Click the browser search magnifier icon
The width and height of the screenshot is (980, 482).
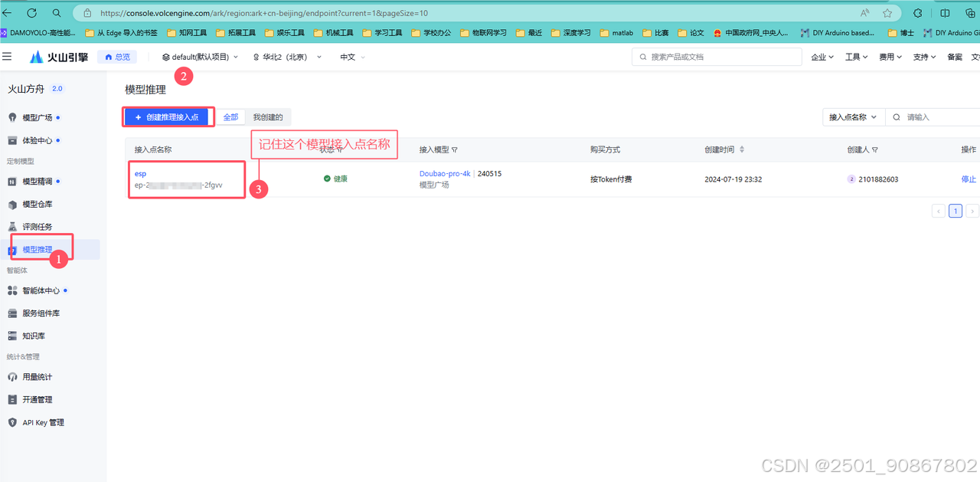click(x=57, y=13)
